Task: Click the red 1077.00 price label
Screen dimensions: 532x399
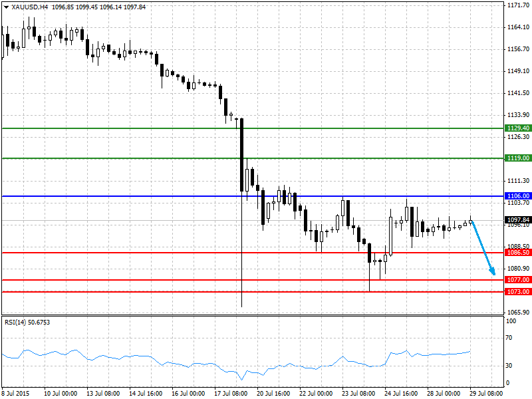Action: (518, 280)
